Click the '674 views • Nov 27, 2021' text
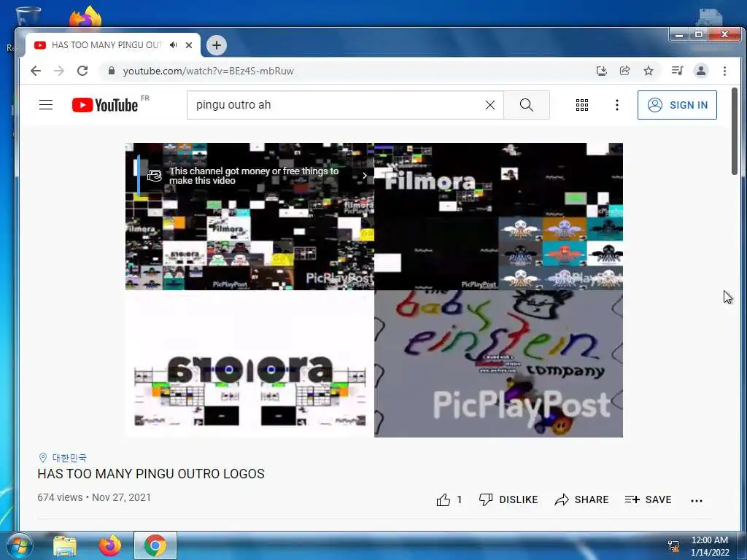Image resolution: width=747 pixels, height=560 pixels. click(x=94, y=497)
